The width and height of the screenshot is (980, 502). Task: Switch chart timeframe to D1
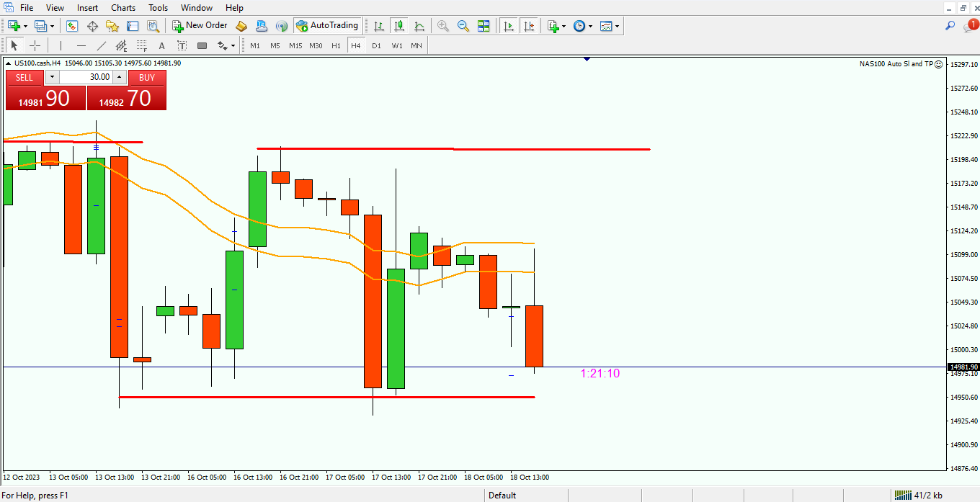pyautogui.click(x=375, y=45)
